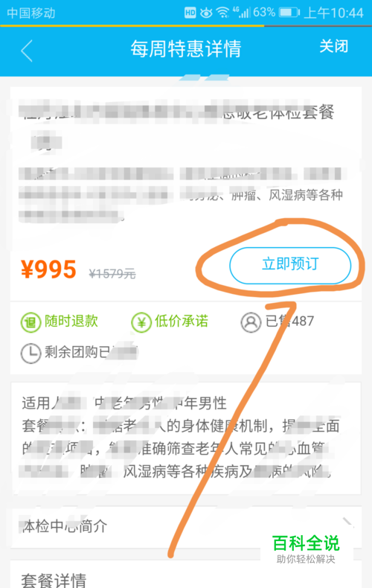Tap the 随时退款 refund icon
372x588 pixels.
(x=31, y=322)
